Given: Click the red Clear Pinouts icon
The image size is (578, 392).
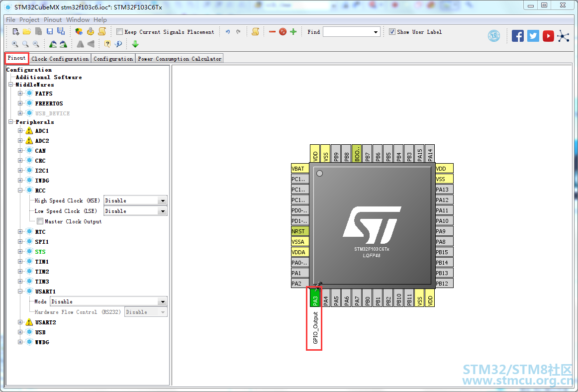Looking at the screenshot, I should [x=283, y=32].
